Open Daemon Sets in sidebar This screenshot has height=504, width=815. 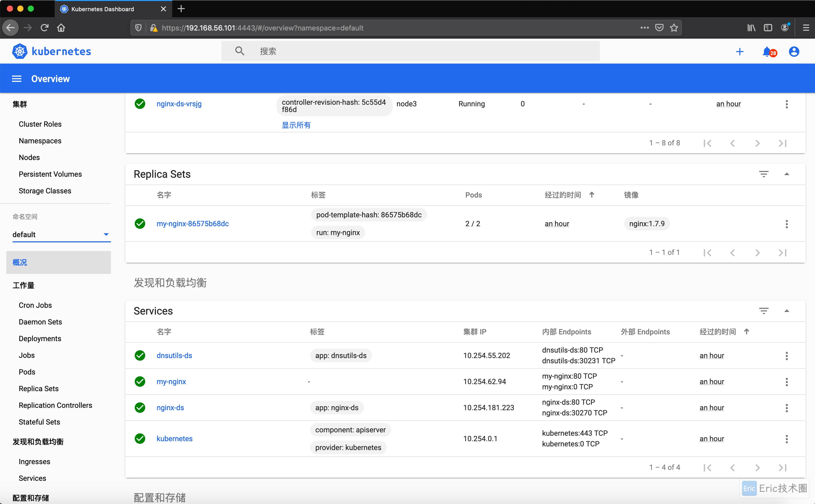(x=40, y=322)
